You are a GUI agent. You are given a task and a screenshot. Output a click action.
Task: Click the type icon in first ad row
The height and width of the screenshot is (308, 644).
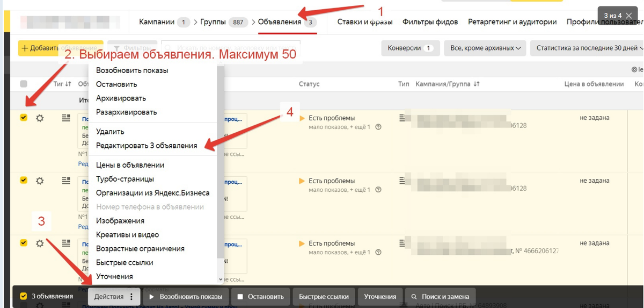tap(402, 117)
